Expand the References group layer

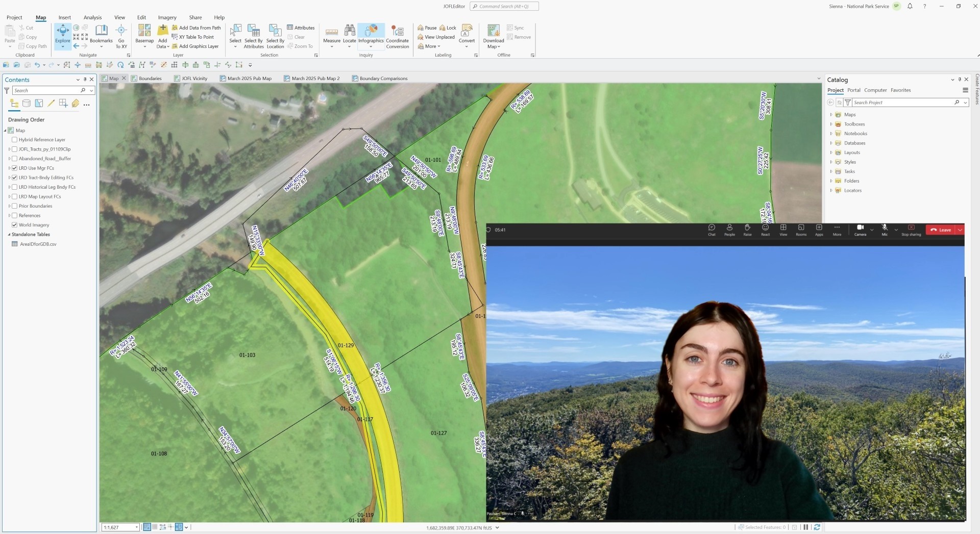[x=9, y=216]
